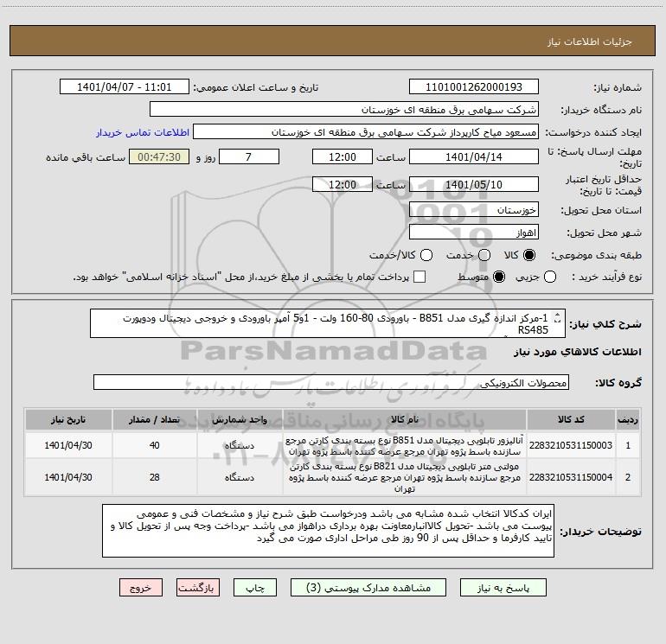Click quantity cell showing 40
666x644 pixels.
(x=155, y=445)
